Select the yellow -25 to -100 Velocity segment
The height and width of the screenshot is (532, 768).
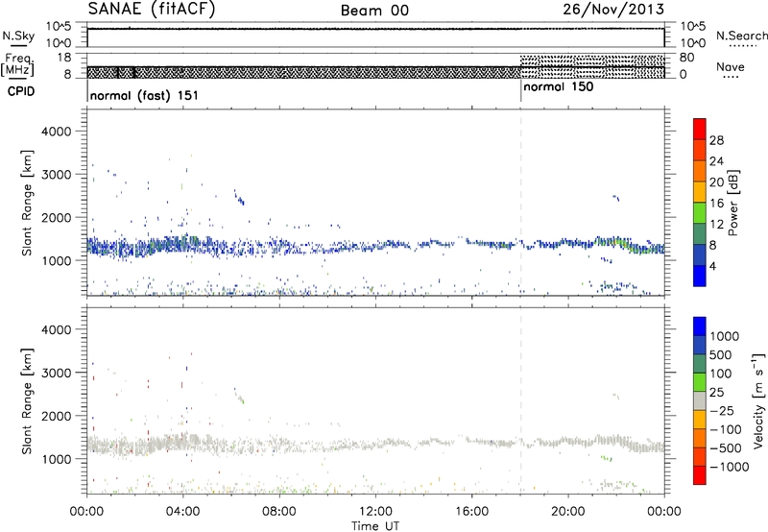tap(700, 420)
